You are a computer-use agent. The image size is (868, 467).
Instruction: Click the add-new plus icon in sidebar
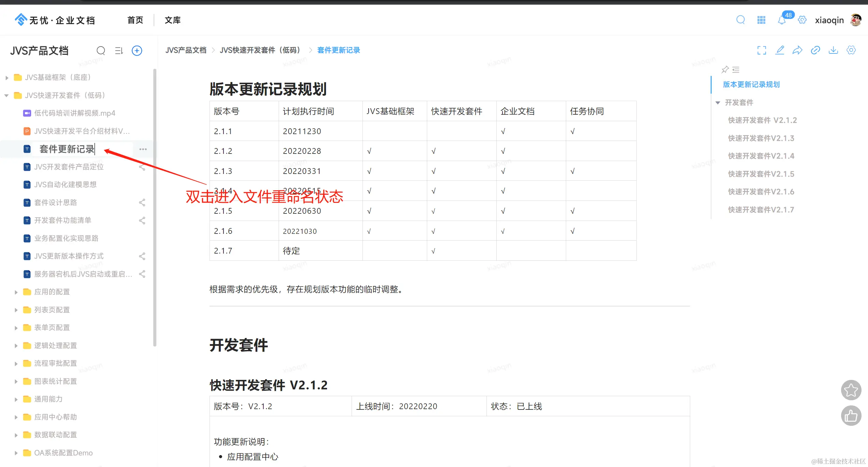coord(137,51)
